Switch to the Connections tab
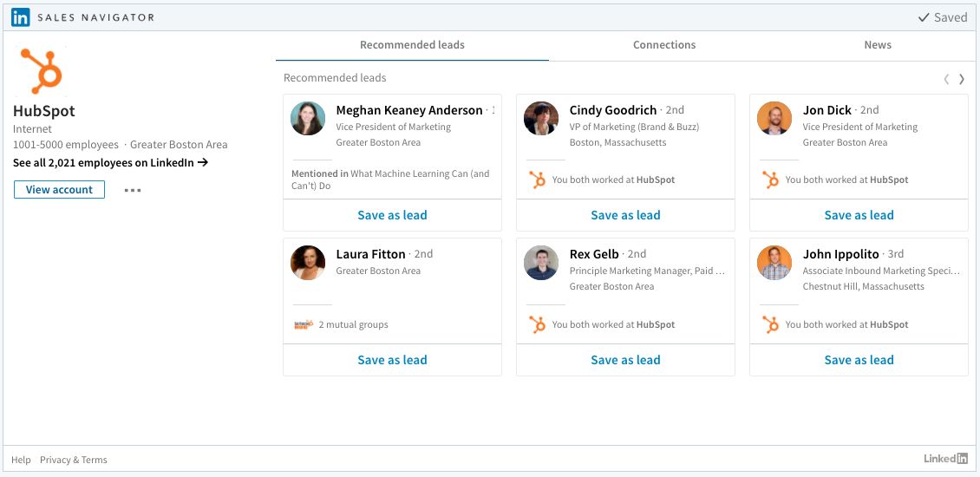 [664, 45]
